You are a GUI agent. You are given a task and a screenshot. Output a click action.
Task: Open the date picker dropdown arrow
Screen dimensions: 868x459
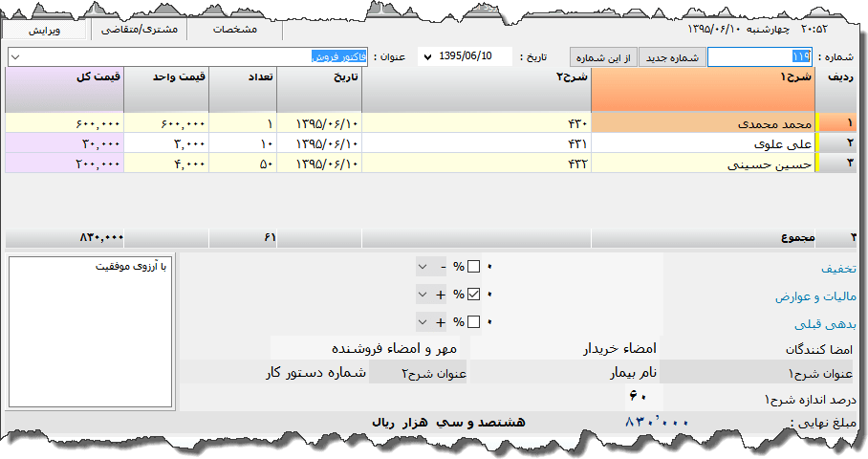(x=426, y=57)
